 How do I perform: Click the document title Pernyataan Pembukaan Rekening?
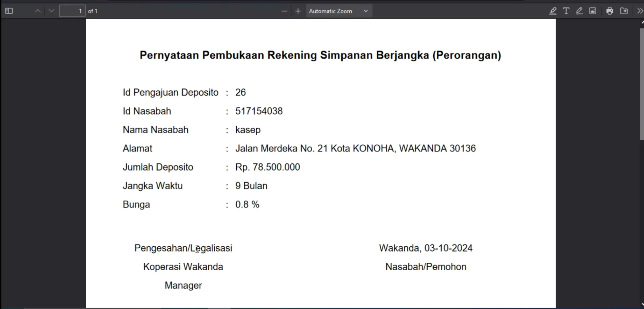click(x=320, y=55)
